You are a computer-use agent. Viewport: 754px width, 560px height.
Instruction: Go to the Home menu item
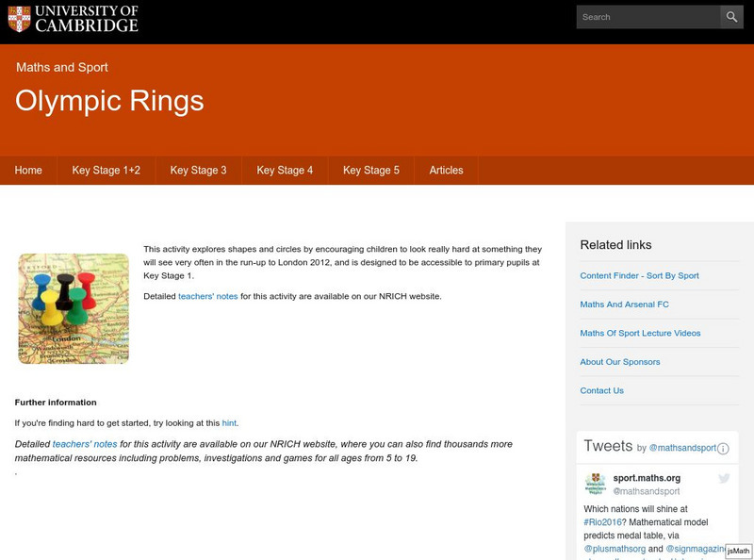[28, 171]
